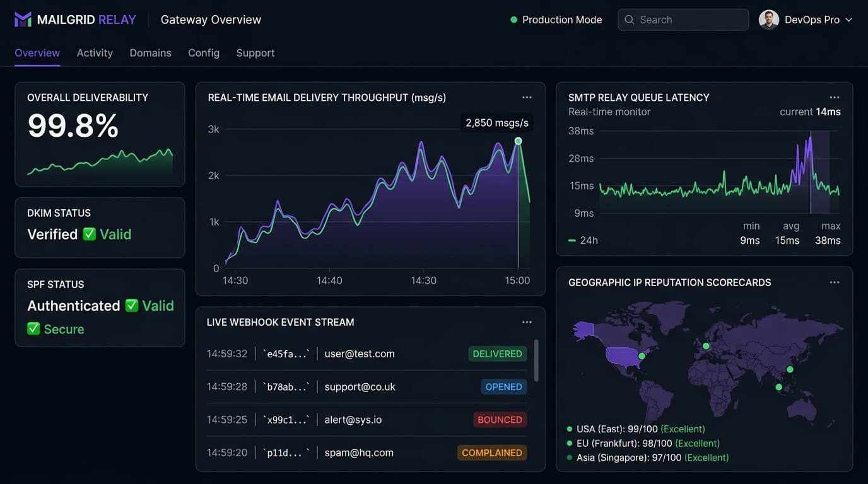Go to the Domains tab
Image resolution: width=868 pixels, height=484 pixels.
(151, 53)
